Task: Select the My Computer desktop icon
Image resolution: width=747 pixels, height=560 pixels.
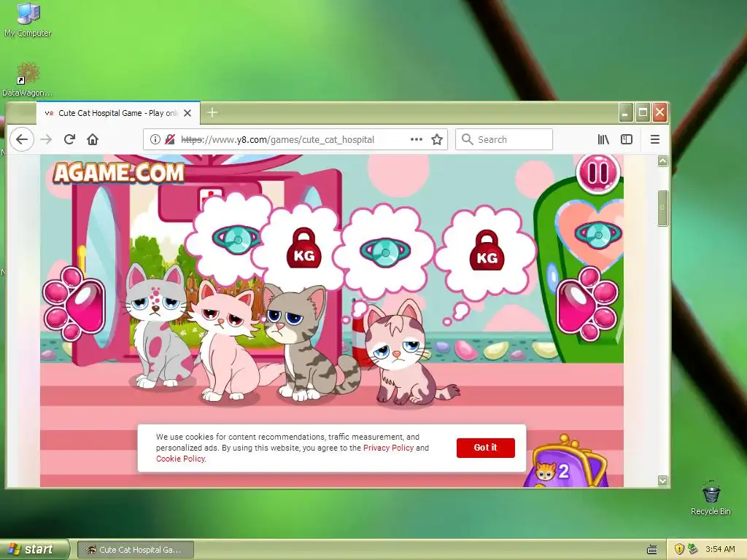Action: point(28,20)
